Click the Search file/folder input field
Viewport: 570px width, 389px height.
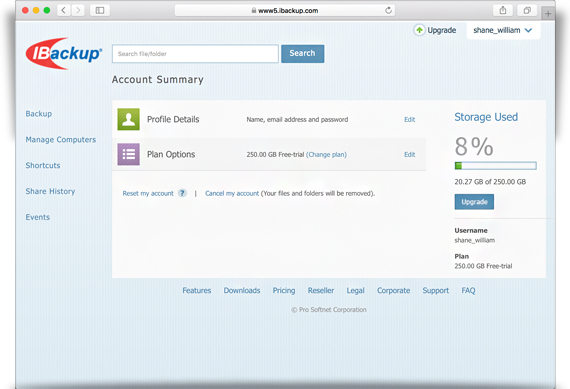click(x=195, y=54)
